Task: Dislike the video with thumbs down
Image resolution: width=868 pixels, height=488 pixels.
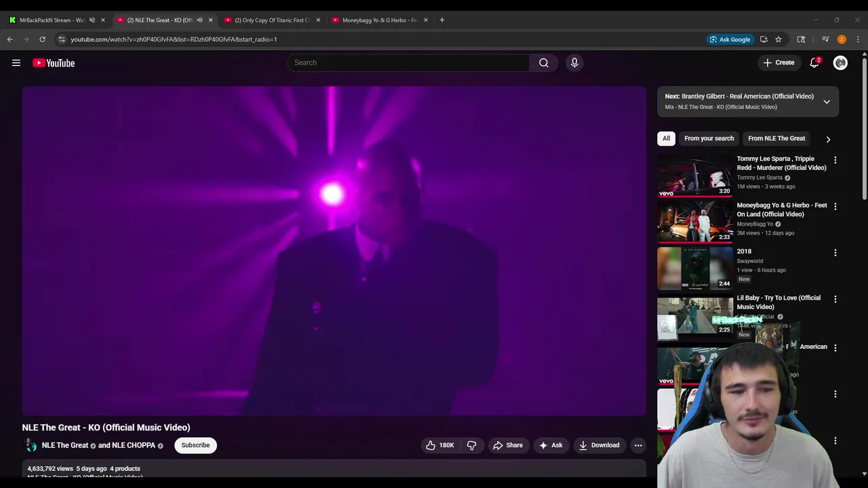Action: [472, 445]
